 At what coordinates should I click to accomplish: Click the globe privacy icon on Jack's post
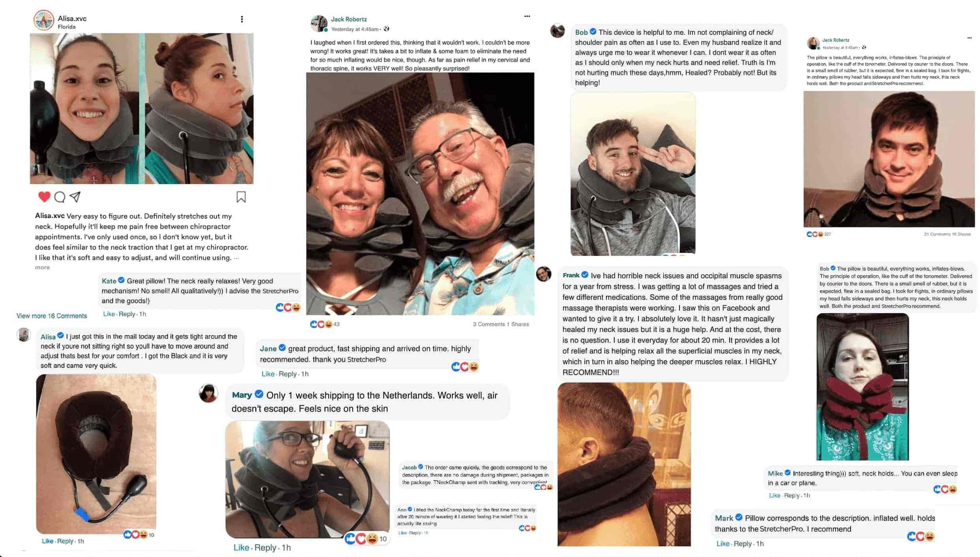click(386, 29)
